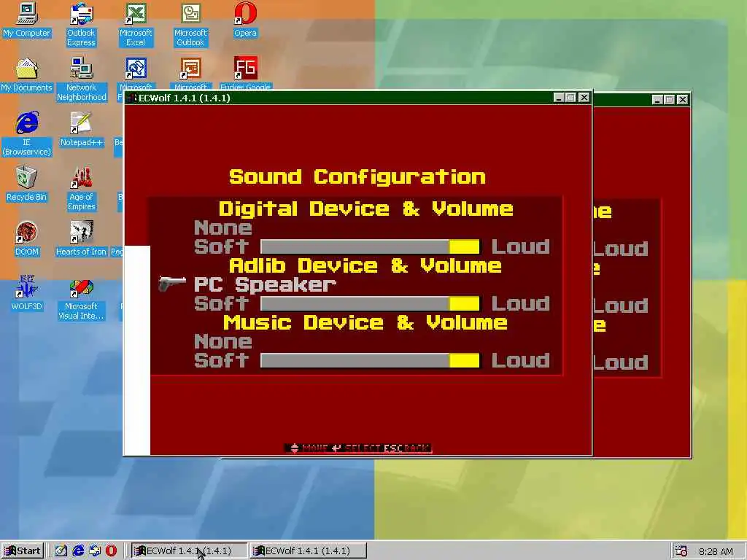Click the Outlook Express quick launch icon

pos(95,551)
